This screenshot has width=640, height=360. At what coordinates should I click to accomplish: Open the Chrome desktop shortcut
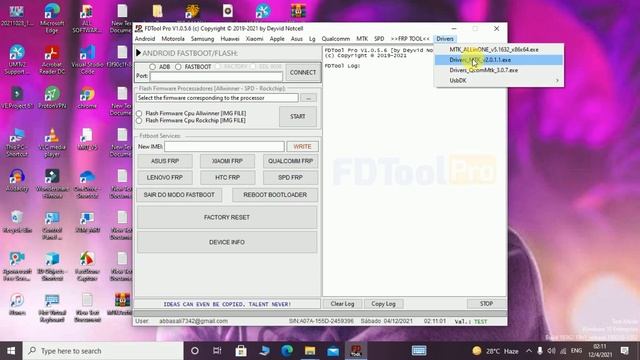tap(87, 98)
